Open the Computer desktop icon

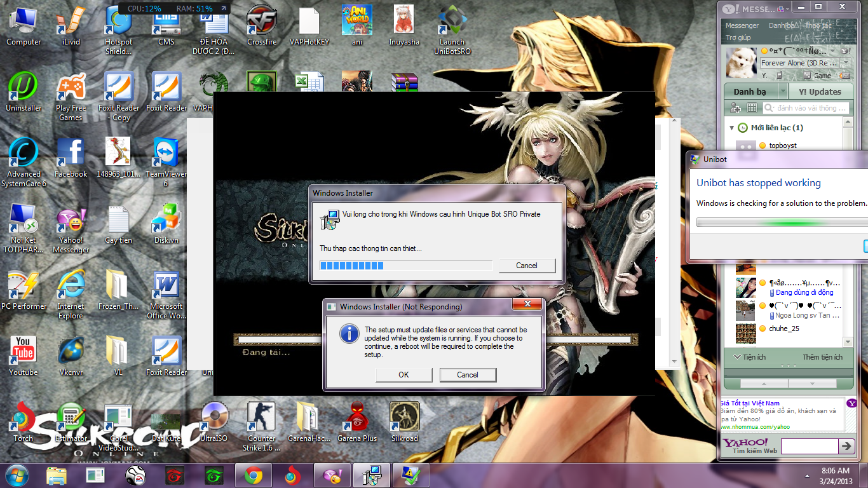(x=24, y=27)
